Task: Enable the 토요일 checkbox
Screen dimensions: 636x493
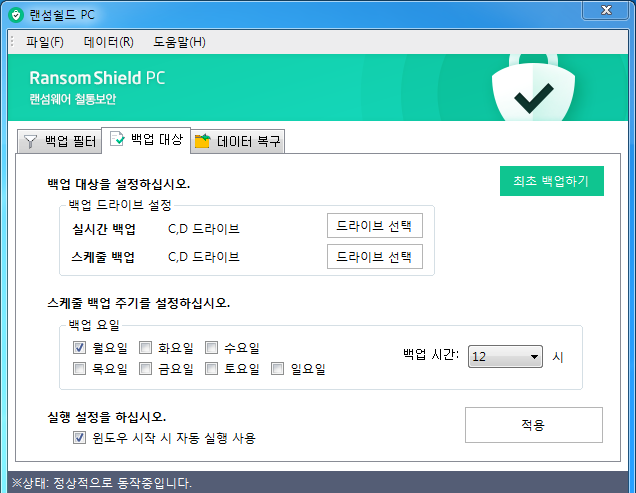Action: [x=211, y=368]
